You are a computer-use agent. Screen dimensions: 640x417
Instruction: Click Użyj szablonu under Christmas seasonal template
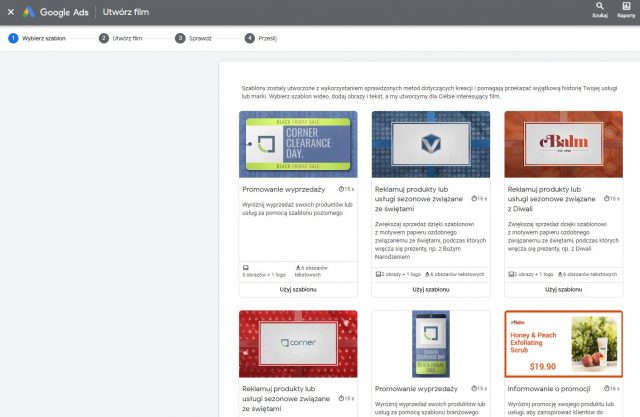coord(431,289)
